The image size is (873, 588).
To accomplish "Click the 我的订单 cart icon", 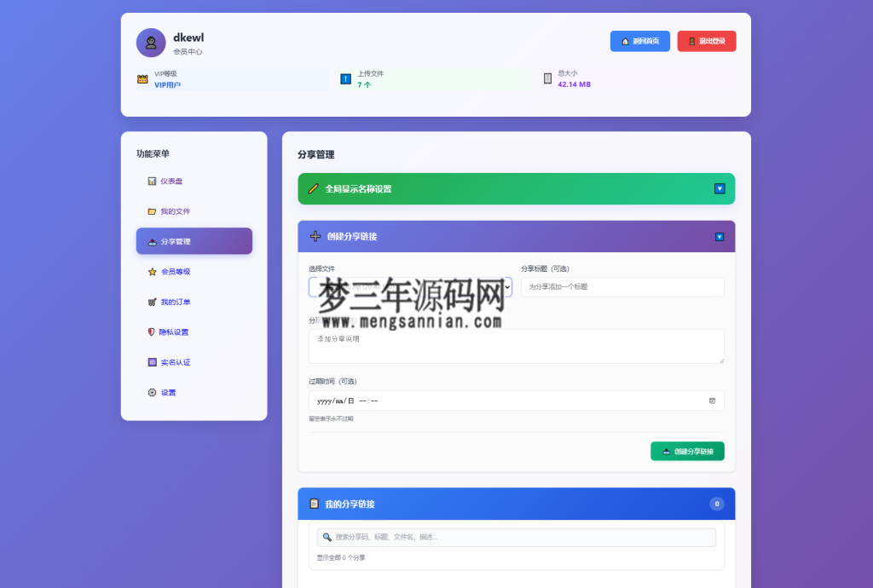I will 151,301.
